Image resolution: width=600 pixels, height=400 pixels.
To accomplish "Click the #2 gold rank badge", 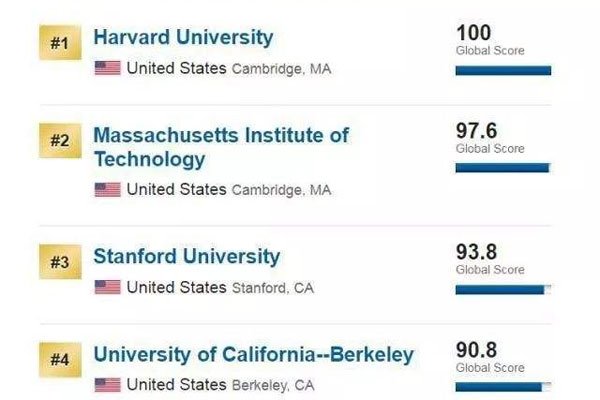I will point(60,140).
